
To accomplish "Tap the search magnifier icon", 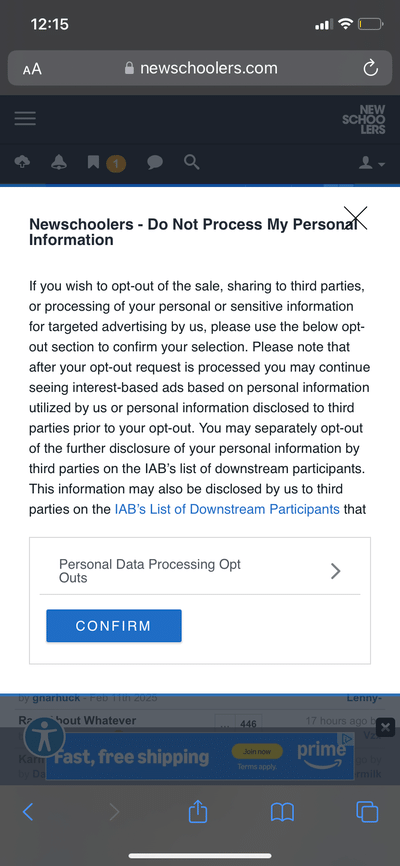I will click(192, 162).
